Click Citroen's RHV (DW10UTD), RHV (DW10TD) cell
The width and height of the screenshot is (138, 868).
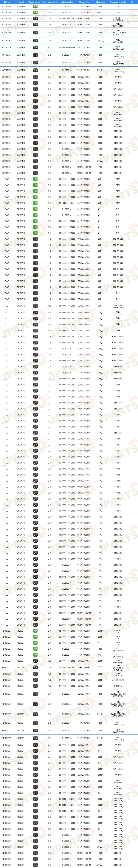(x=118, y=32)
